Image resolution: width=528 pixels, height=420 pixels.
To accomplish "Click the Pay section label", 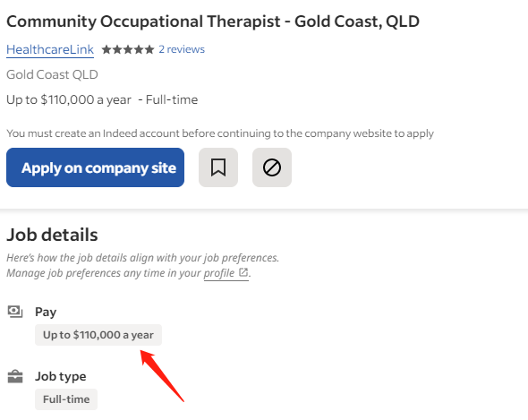I will point(46,313).
